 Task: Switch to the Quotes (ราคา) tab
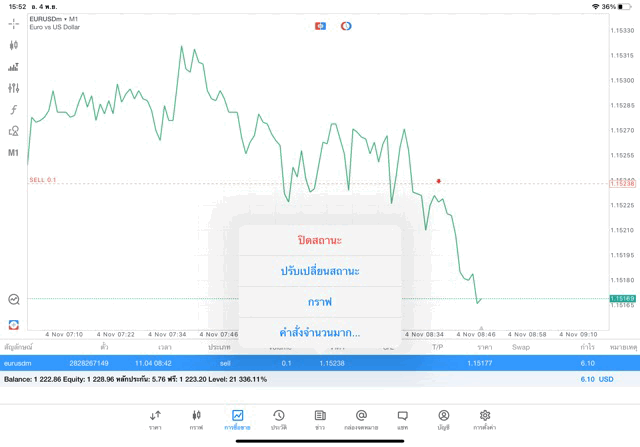tap(155, 418)
